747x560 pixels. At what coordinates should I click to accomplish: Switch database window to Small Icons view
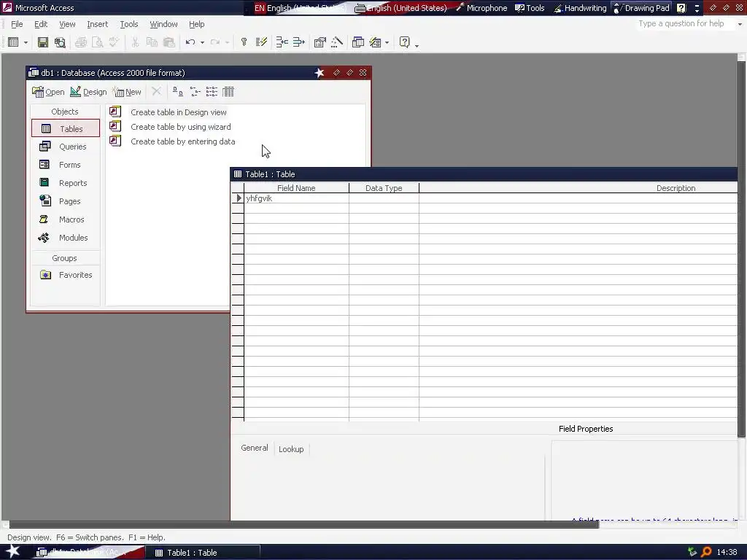[x=195, y=91]
